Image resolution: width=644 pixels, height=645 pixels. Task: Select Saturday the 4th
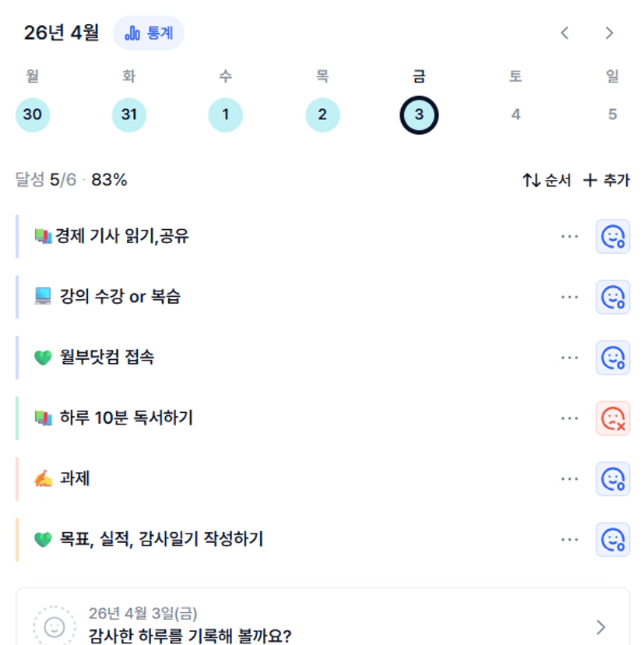click(516, 115)
